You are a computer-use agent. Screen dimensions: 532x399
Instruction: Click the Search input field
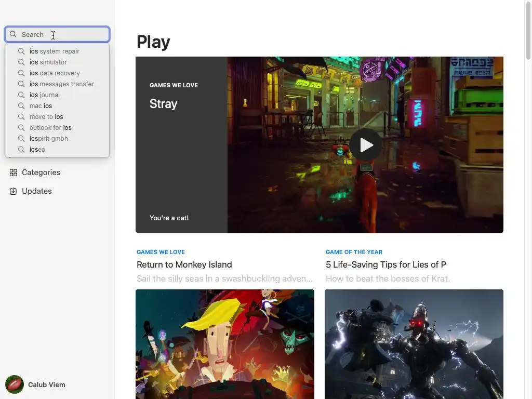coord(57,34)
